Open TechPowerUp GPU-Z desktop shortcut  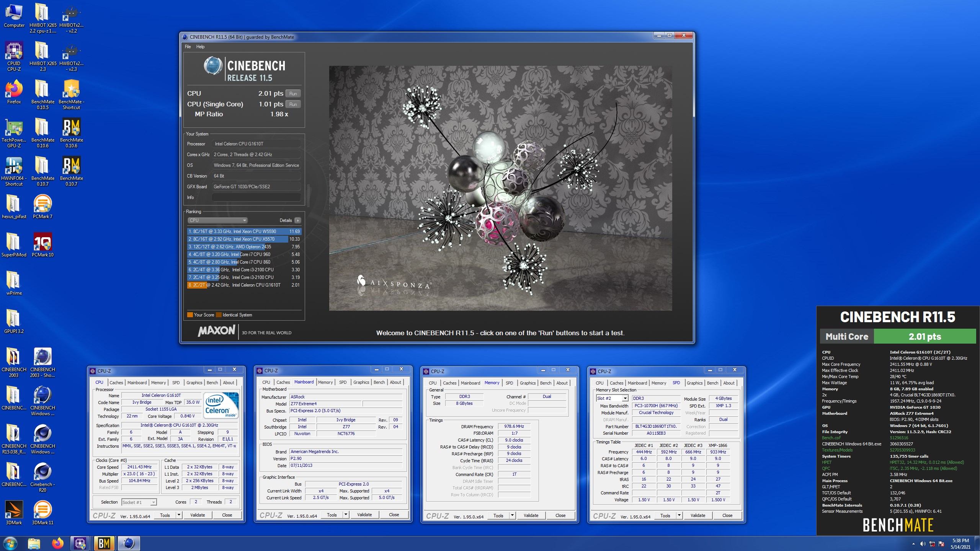(x=14, y=133)
